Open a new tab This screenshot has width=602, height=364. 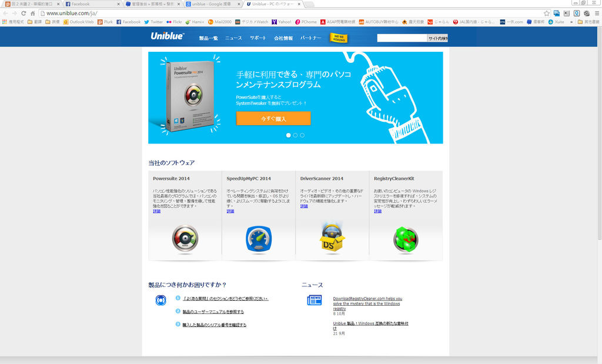click(309, 4)
